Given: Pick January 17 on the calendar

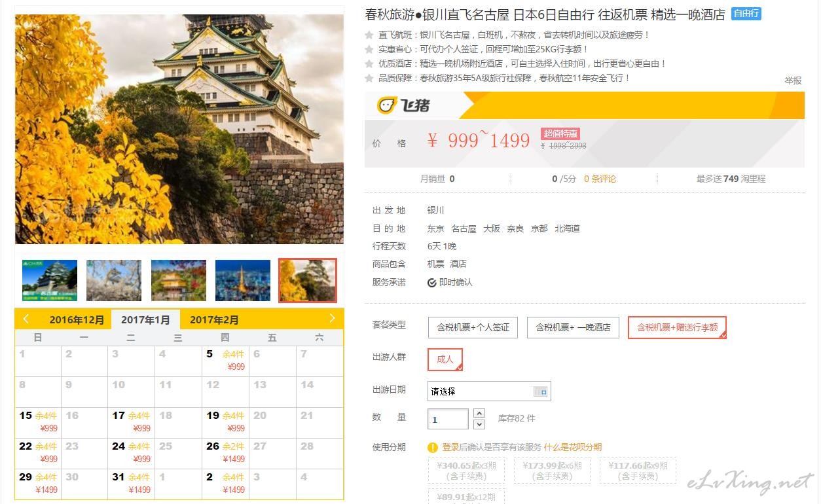Looking at the screenshot, I should click(132, 422).
